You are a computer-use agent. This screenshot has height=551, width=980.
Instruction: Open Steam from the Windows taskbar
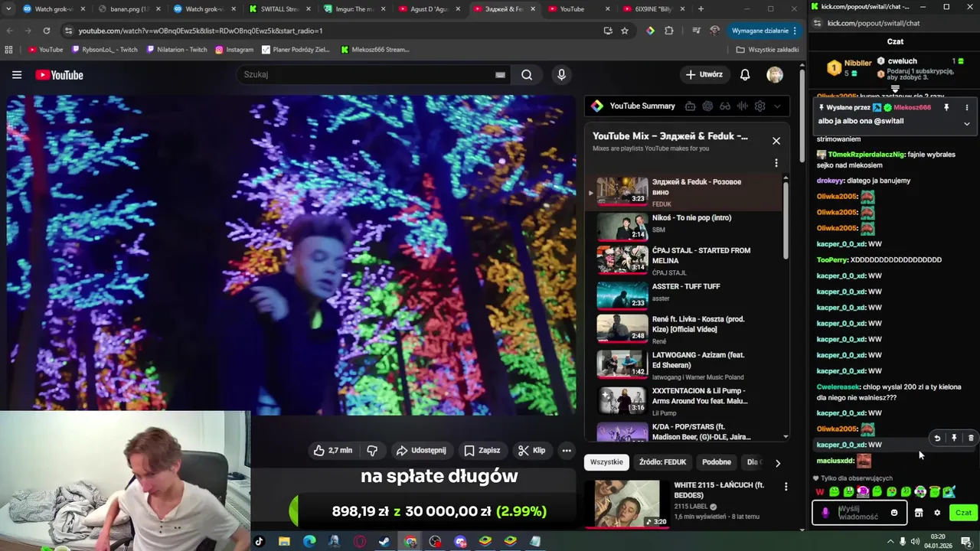384,541
